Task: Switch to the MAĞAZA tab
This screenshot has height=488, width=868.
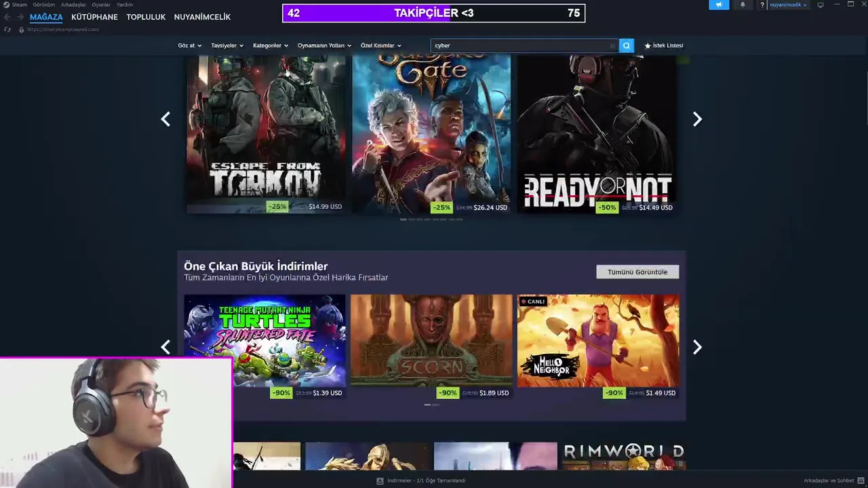Action: tap(46, 17)
